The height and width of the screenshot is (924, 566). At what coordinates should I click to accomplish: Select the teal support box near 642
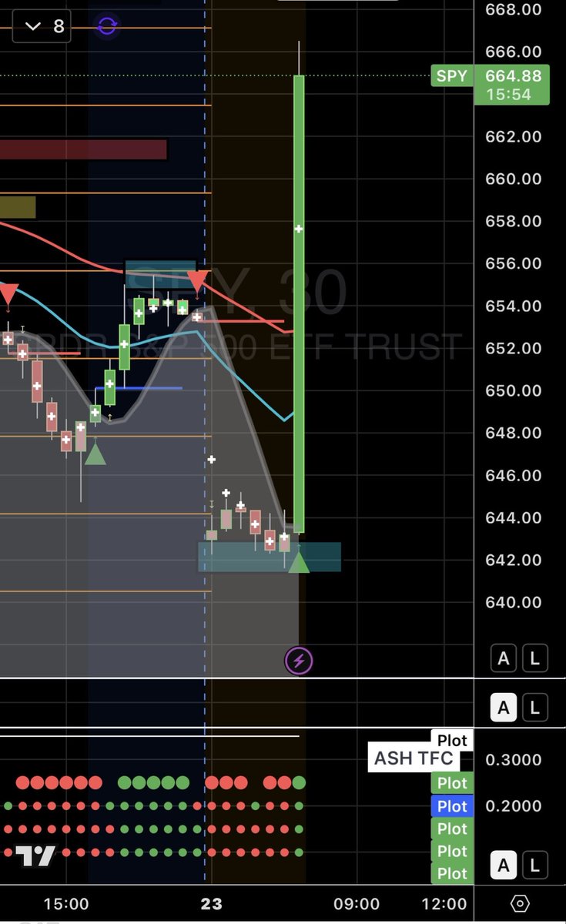(270, 557)
